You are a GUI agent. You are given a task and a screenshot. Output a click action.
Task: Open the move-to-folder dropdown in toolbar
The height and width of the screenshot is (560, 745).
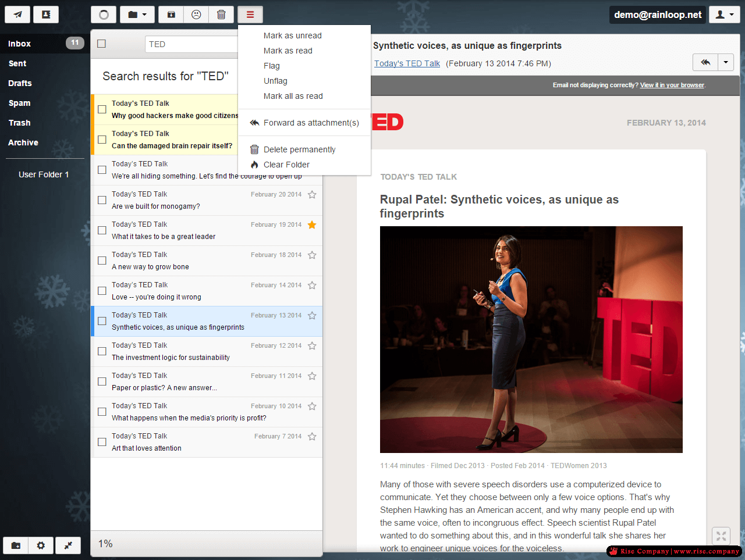[137, 15]
